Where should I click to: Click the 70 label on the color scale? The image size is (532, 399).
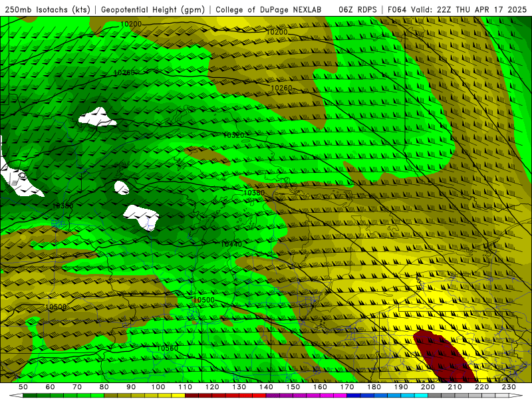tap(77, 387)
